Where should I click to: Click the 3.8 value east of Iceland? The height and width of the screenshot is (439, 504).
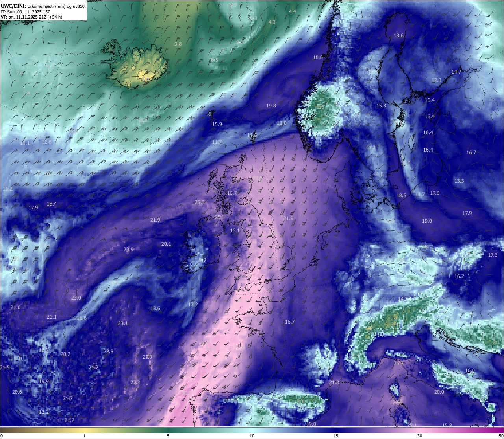click(x=178, y=44)
